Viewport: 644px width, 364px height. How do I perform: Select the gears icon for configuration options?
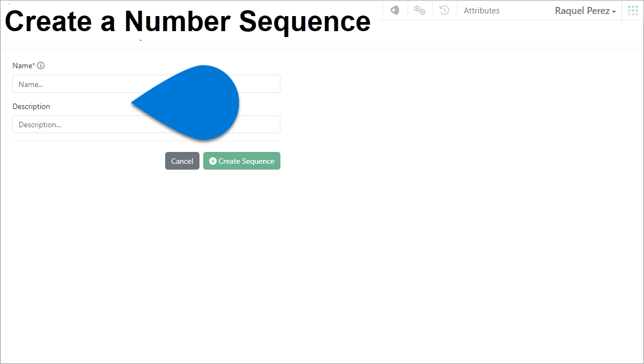click(420, 10)
